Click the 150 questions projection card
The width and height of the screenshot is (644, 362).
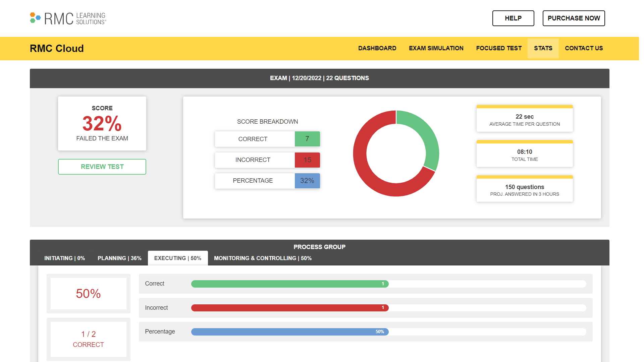click(x=525, y=189)
